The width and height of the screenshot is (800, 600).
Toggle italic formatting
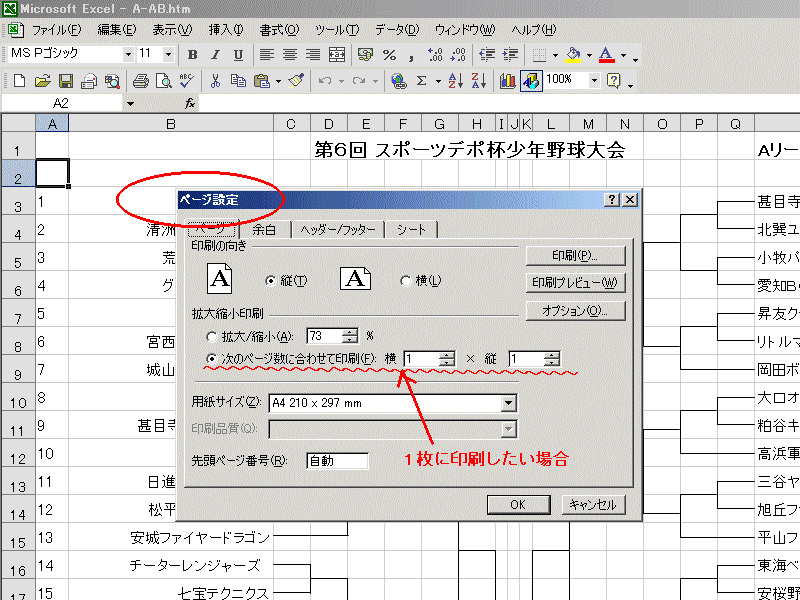(x=215, y=55)
